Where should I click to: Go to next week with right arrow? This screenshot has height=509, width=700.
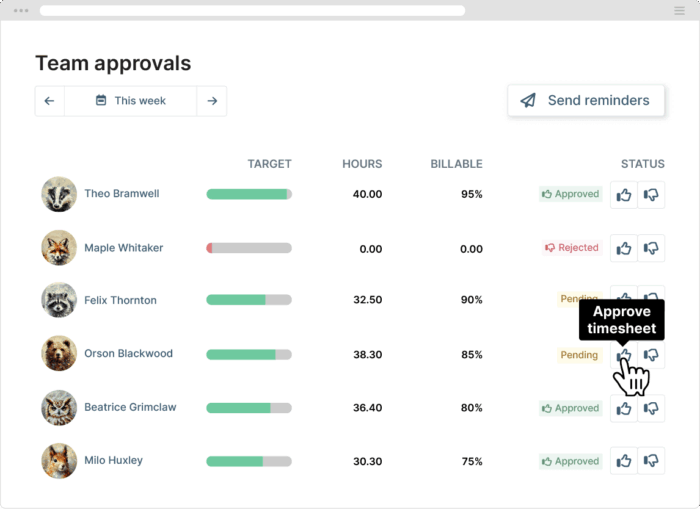211,101
